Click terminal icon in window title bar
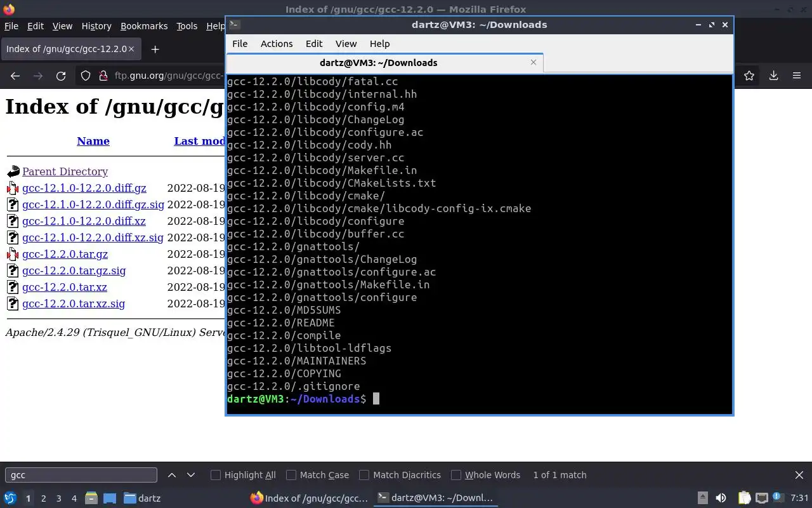 pos(234,25)
